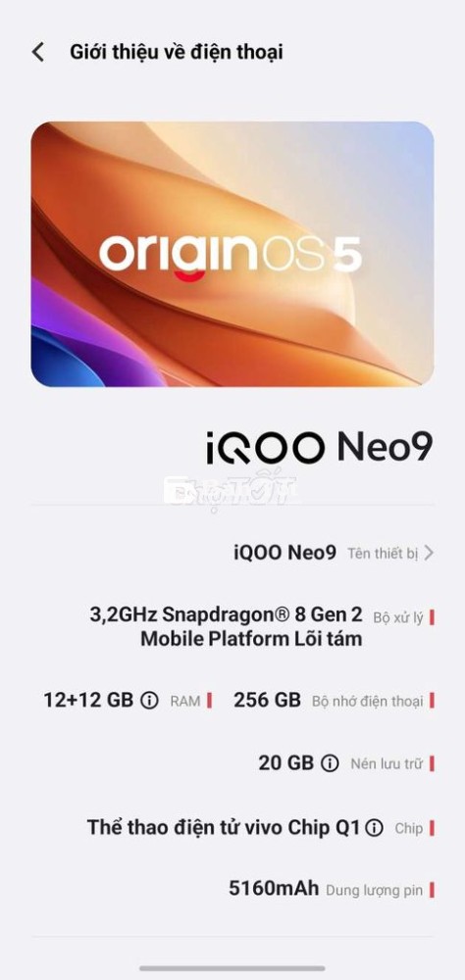The width and height of the screenshot is (465, 980).
Task: Tap the Dung lượng pin label
Action: coord(374,890)
